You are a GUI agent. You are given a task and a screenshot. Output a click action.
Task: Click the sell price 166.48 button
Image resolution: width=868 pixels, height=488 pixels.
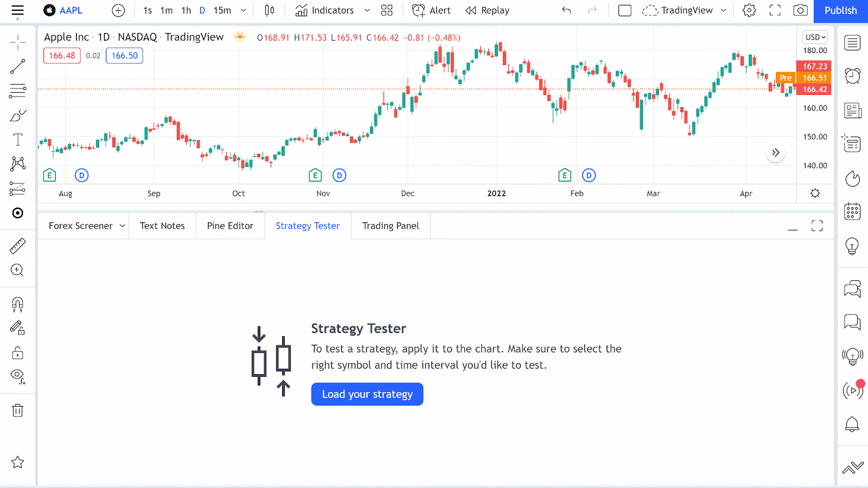[62, 55]
